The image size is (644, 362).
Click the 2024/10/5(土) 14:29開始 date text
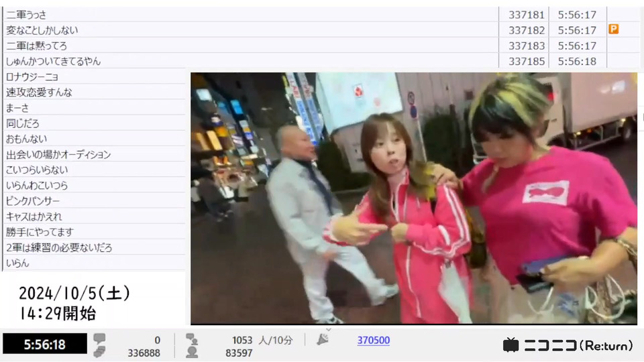tap(74, 303)
